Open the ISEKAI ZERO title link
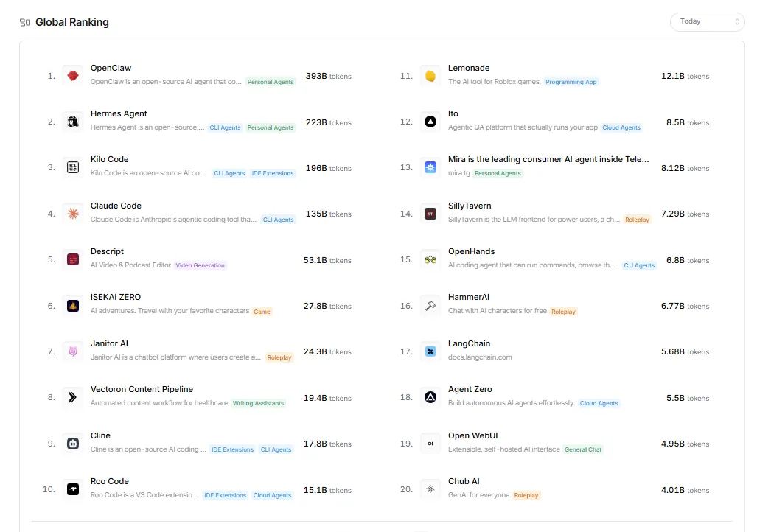 pyautogui.click(x=116, y=297)
